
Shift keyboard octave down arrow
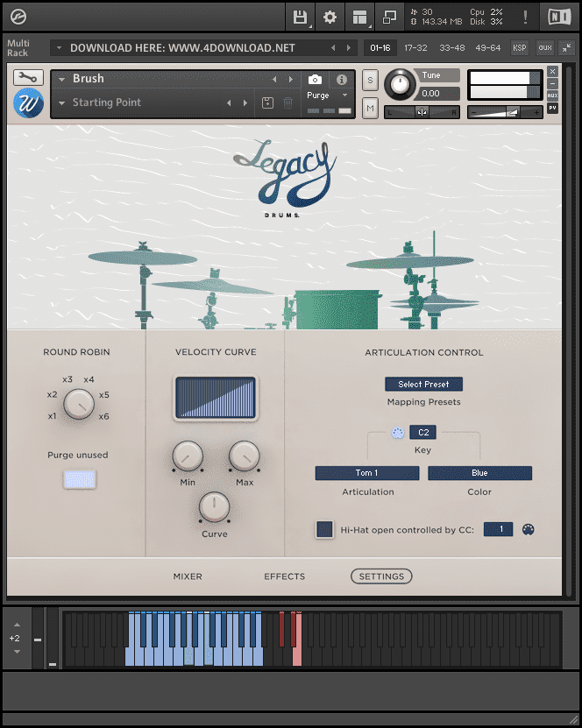point(17,652)
